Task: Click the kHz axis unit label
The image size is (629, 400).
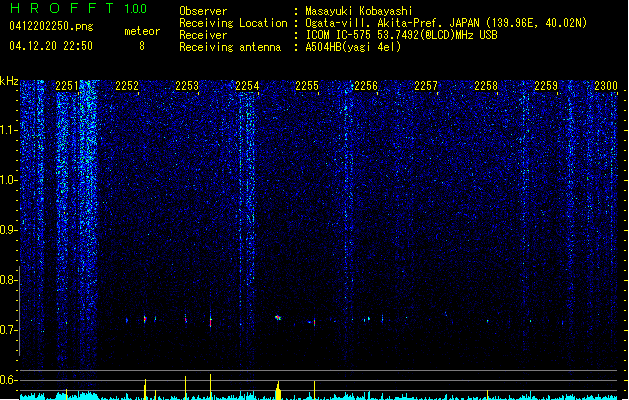Action: click(9, 81)
